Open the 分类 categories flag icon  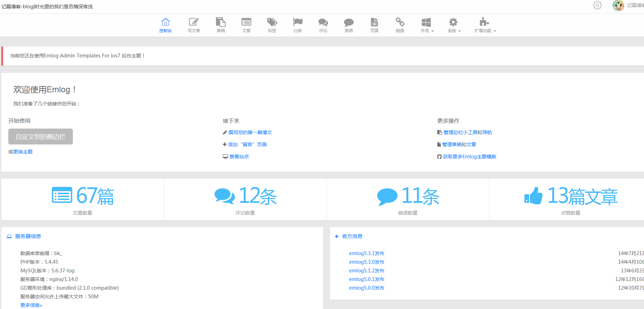tap(297, 22)
